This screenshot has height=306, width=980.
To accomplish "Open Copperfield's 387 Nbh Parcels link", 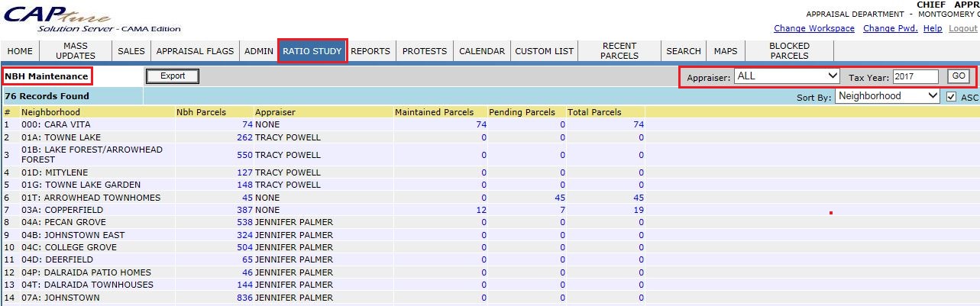I will (x=244, y=210).
